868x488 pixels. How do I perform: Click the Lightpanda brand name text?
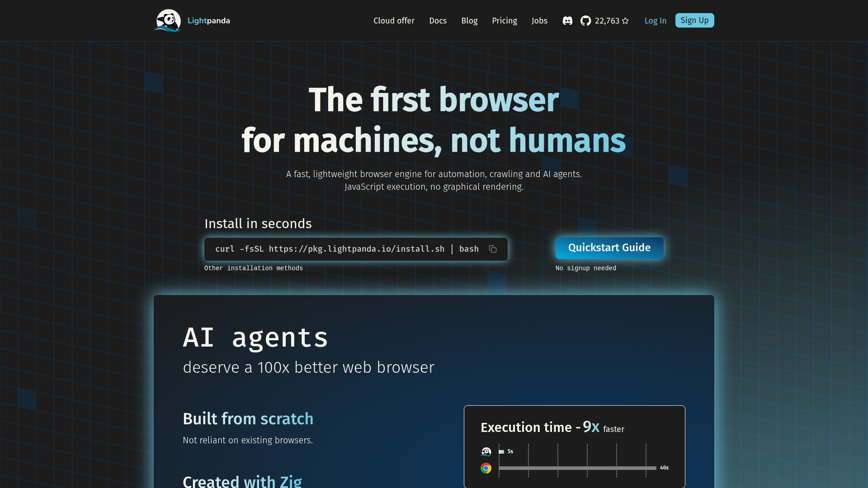pyautogui.click(x=208, y=21)
